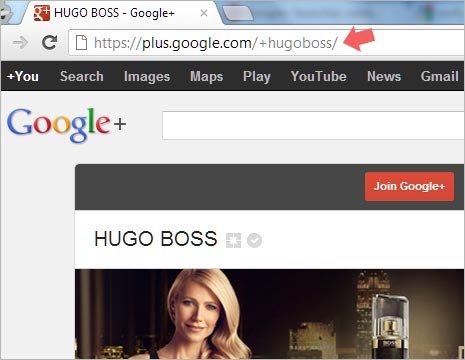The image size is (465, 360).
Task: Click the page icon in address bar
Action: [81, 43]
